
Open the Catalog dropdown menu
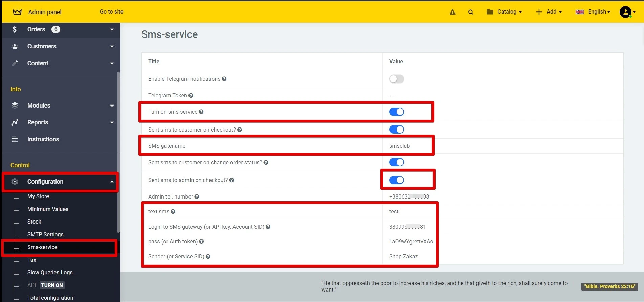tap(504, 12)
